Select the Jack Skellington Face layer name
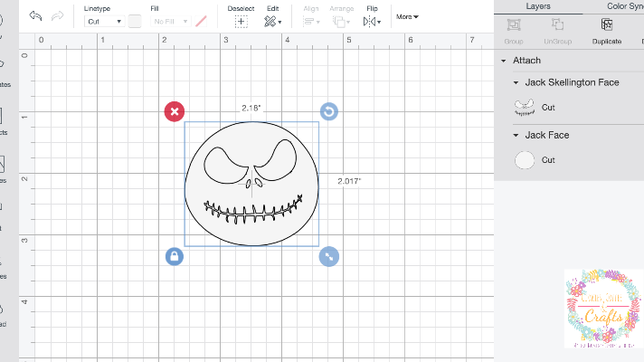 coord(572,82)
